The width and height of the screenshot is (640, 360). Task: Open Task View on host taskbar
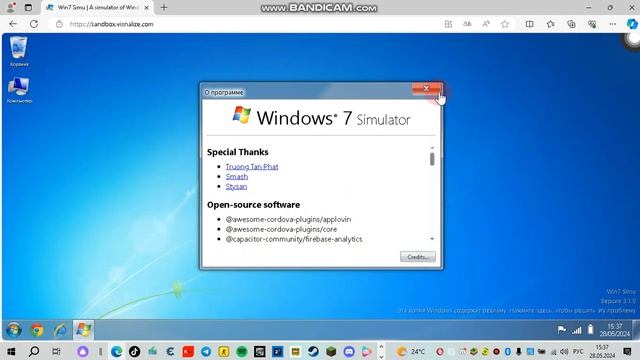pos(56,351)
